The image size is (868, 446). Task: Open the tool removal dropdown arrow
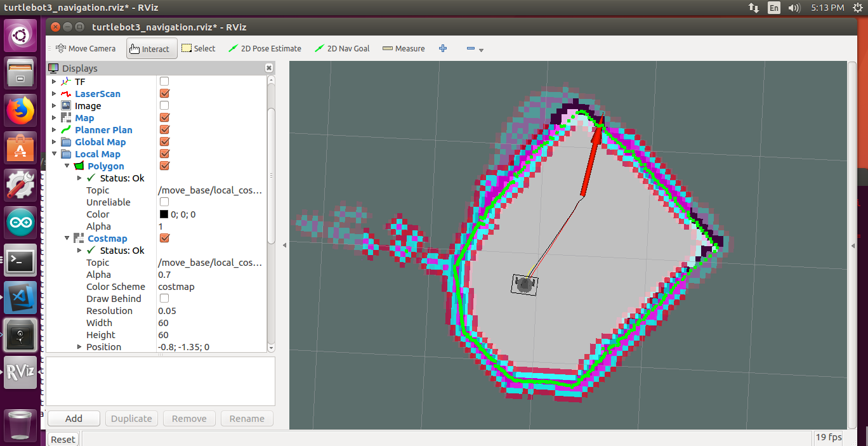click(x=481, y=49)
